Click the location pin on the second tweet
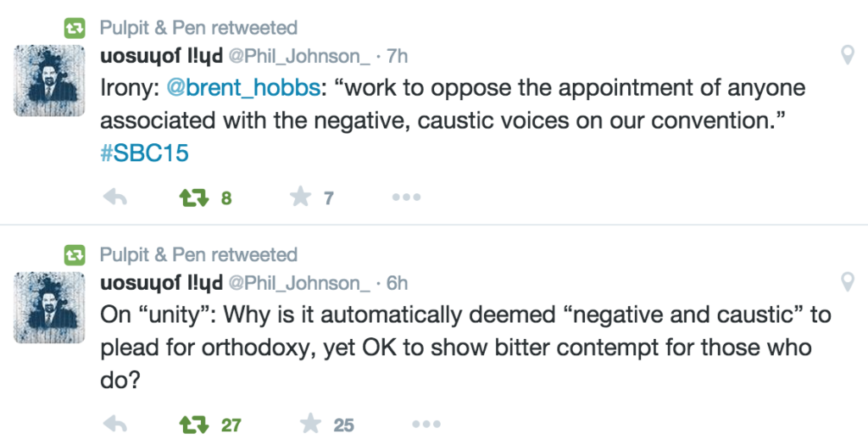This screenshot has width=868, height=445. (848, 281)
